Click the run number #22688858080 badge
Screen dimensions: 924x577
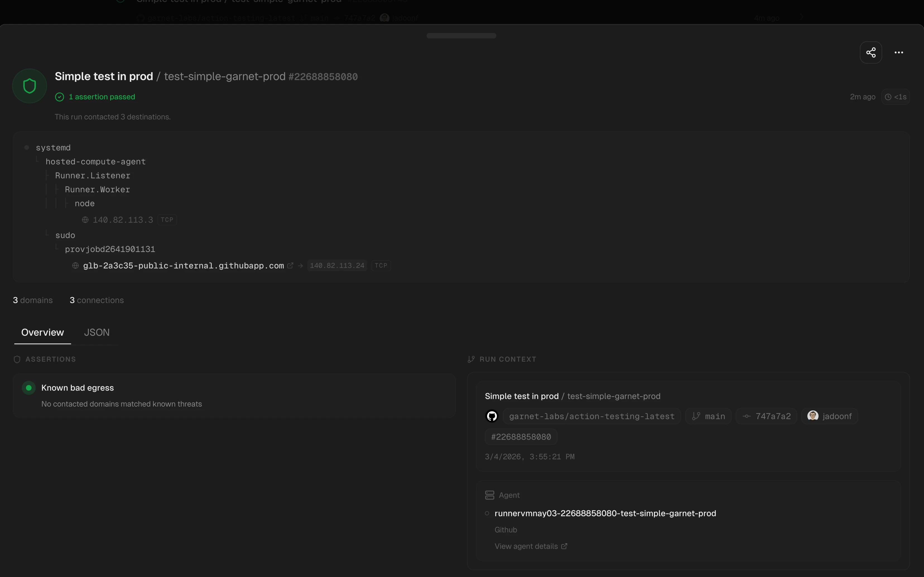point(521,437)
